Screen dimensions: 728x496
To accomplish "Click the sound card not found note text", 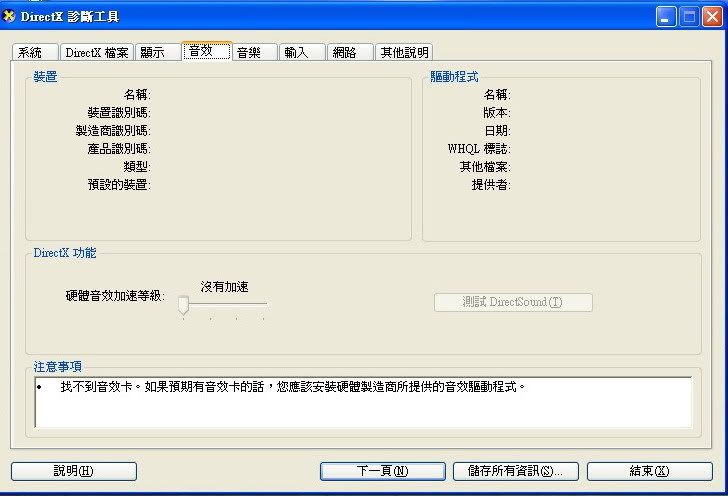I will [x=292, y=386].
